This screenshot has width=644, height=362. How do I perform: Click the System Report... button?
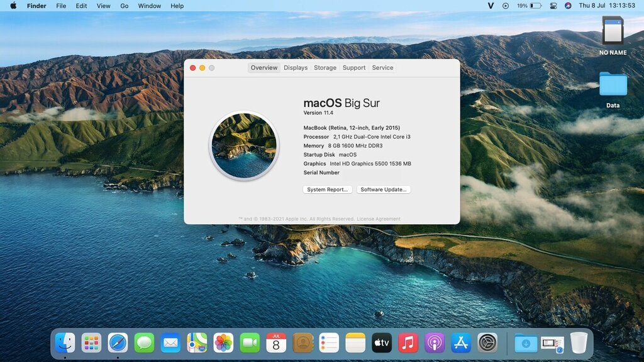click(x=327, y=189)
